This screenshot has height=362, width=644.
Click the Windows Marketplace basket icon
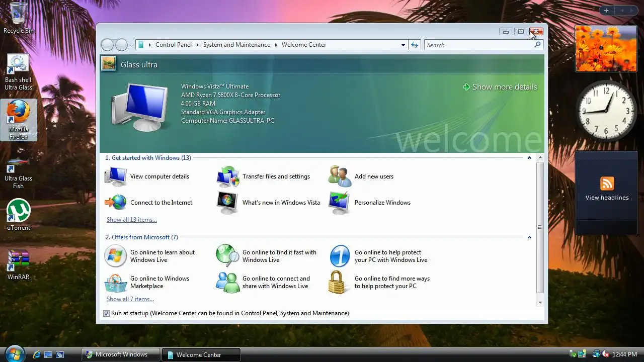tap(116, 283)
